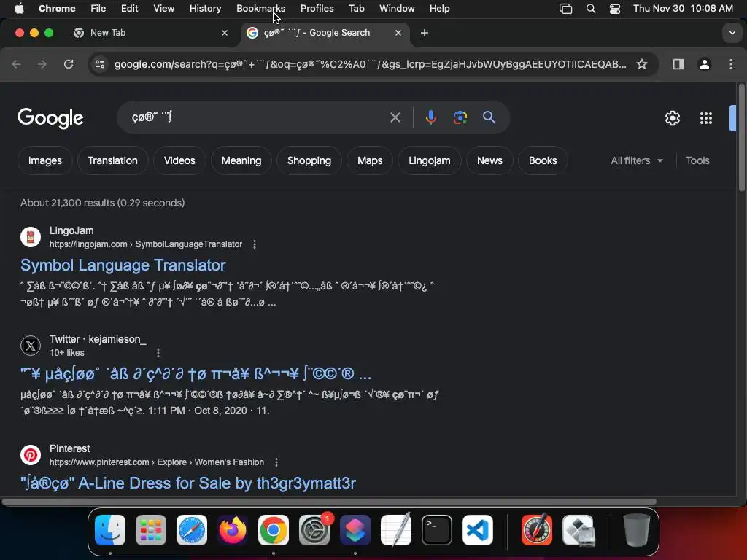View site information in address bar
Viewport: 747px width, 560px height.
[99, 64]
